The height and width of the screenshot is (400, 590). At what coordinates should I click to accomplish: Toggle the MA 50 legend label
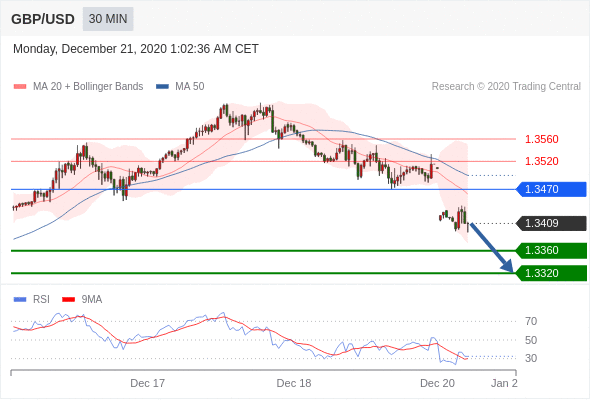click(x=190, y=87)
